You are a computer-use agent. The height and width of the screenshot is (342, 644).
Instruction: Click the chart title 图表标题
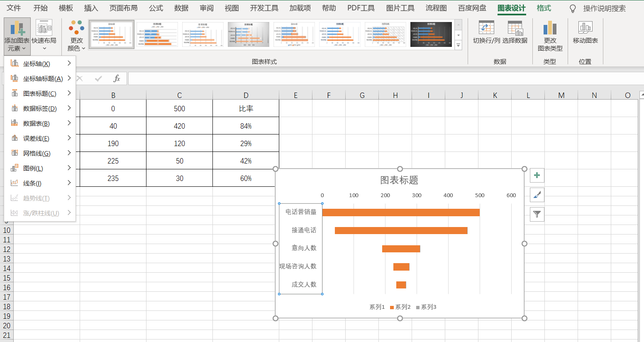(399, 180)
